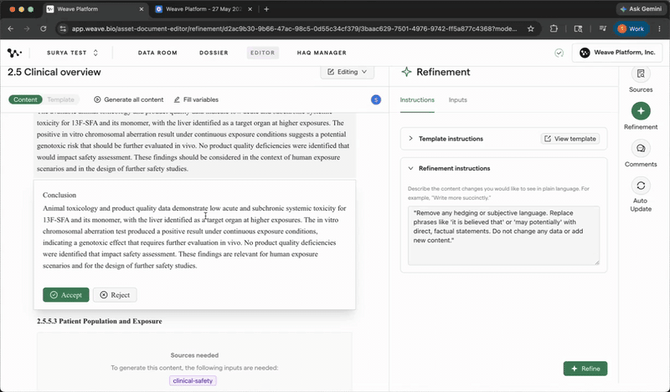This screenshot has height=392, width=670.
Task: Click the blue user avatar badge
Action: coord(376,100)
